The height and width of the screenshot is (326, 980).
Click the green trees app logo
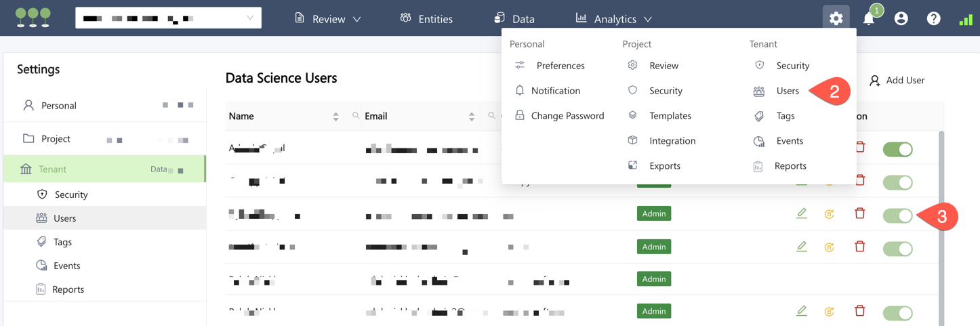33,18
